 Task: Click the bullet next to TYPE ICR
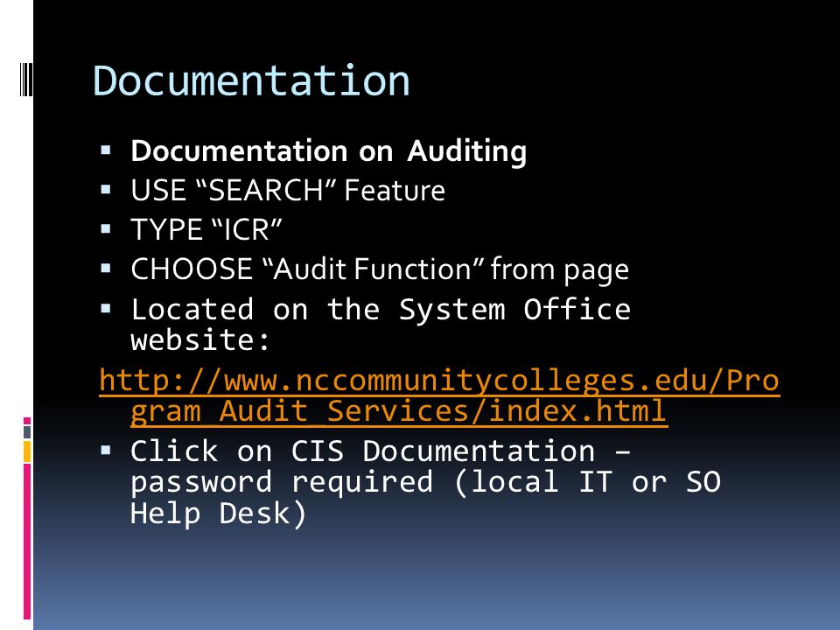tap(106, 229)
